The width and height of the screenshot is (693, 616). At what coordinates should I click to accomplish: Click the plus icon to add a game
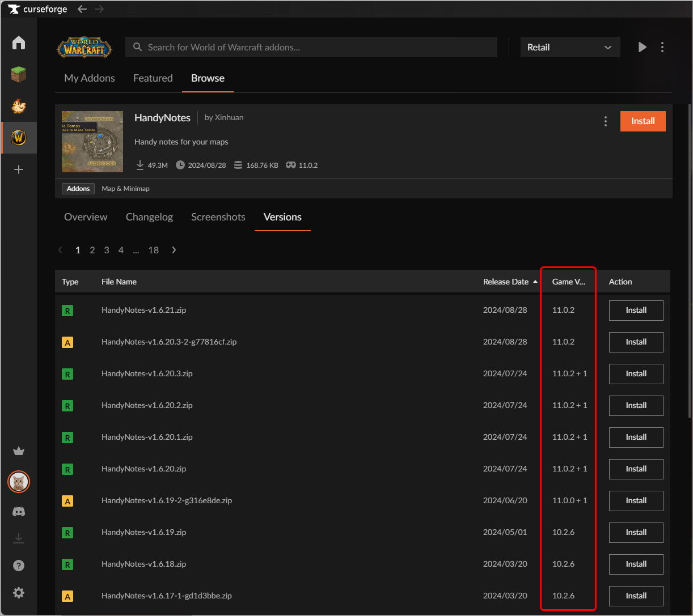tap(19, 169)
